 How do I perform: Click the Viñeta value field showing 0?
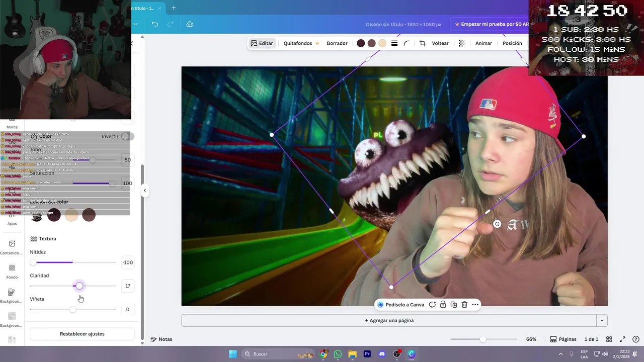click(x=127, y=310)
